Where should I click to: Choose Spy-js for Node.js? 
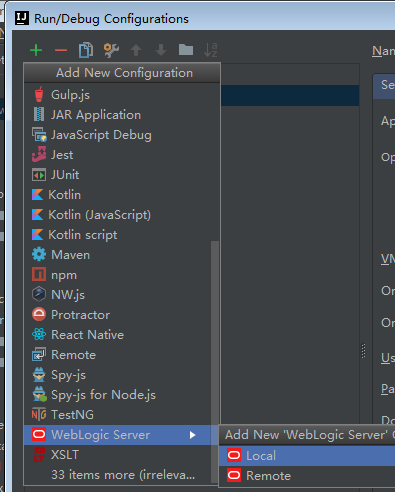coord(118,395)
